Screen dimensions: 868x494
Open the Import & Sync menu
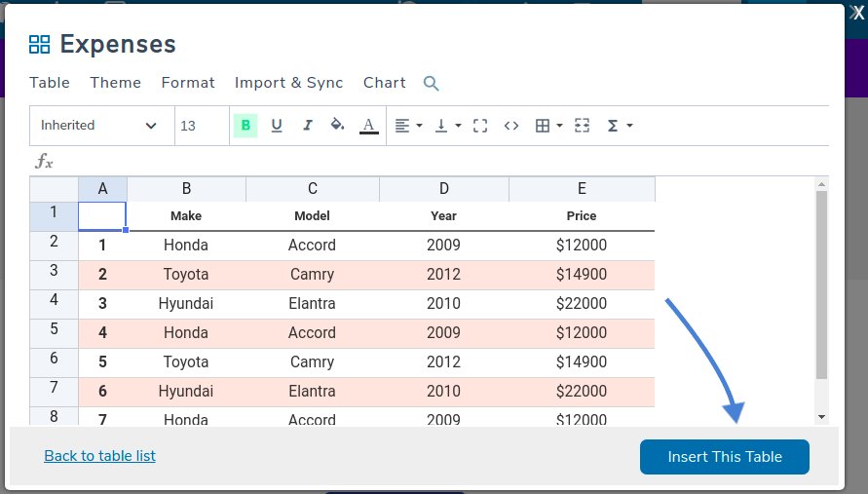pos(288,83)
